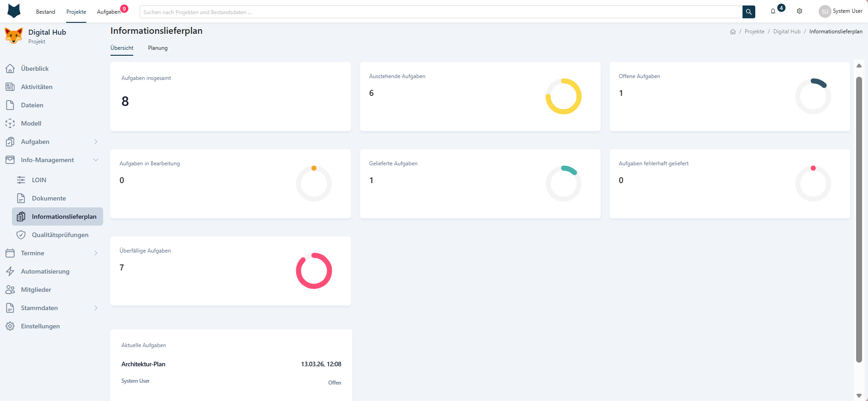This screenshot has width=868, height=401.
Task: Click the Ausstehende Aufgaben value 6
Action: click(x=371, y=93)
